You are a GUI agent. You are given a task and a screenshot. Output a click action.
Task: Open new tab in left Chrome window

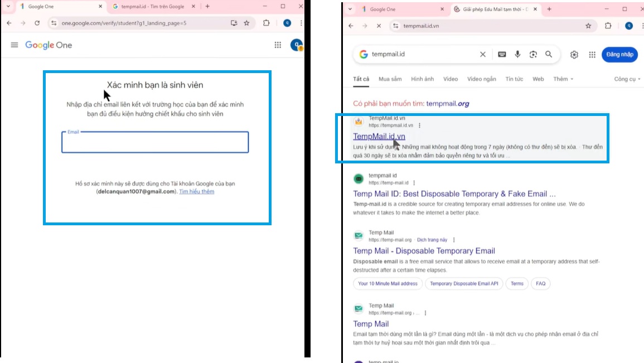coord(207,6)
